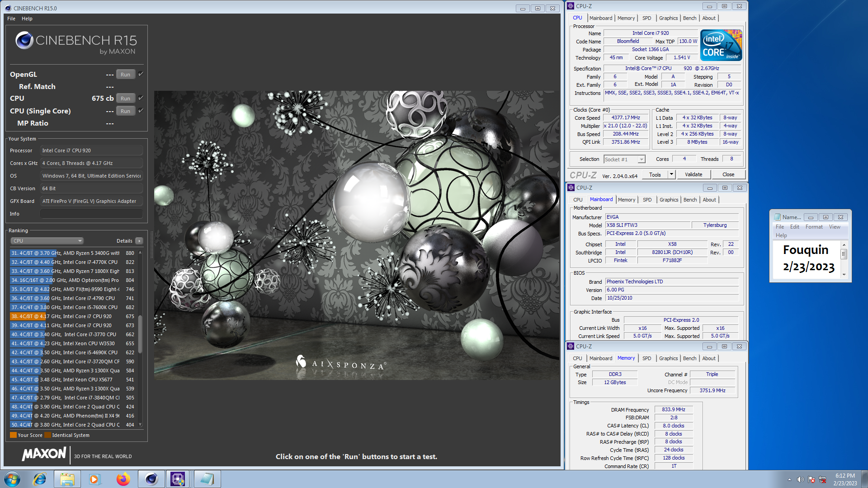This screenshot has width=868, height=488.
Task: Select rank 39 i7 CPU 920 row
Action: pos(73,325)
